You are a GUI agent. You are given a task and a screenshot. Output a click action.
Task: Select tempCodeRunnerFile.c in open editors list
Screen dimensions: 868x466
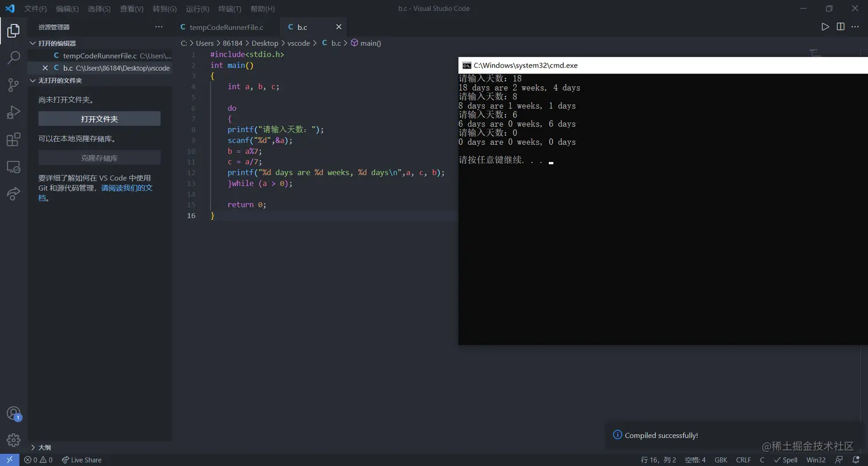100,56
